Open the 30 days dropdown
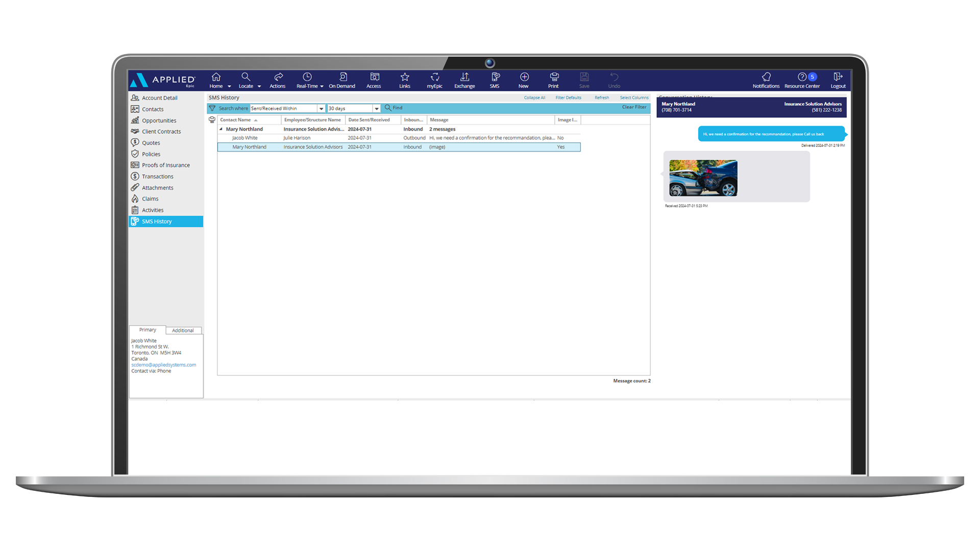Image resolution: width=980 pixels, height=551 pixels. coord(377,109)
